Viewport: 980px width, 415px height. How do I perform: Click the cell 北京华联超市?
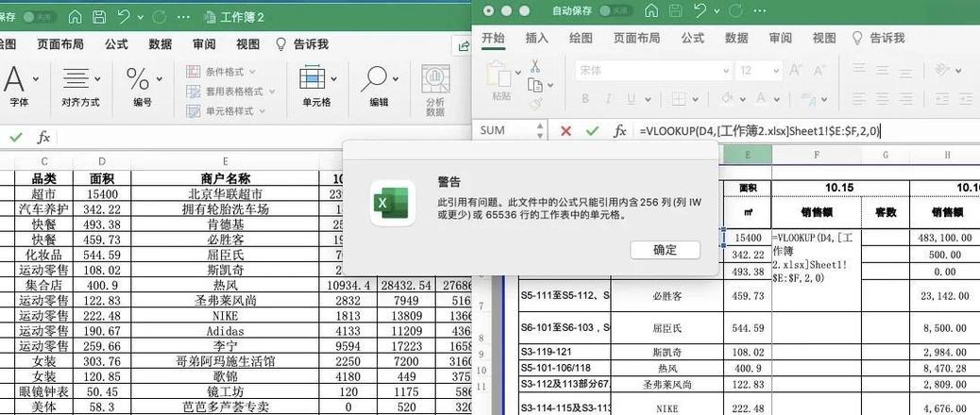pos(225,194)
